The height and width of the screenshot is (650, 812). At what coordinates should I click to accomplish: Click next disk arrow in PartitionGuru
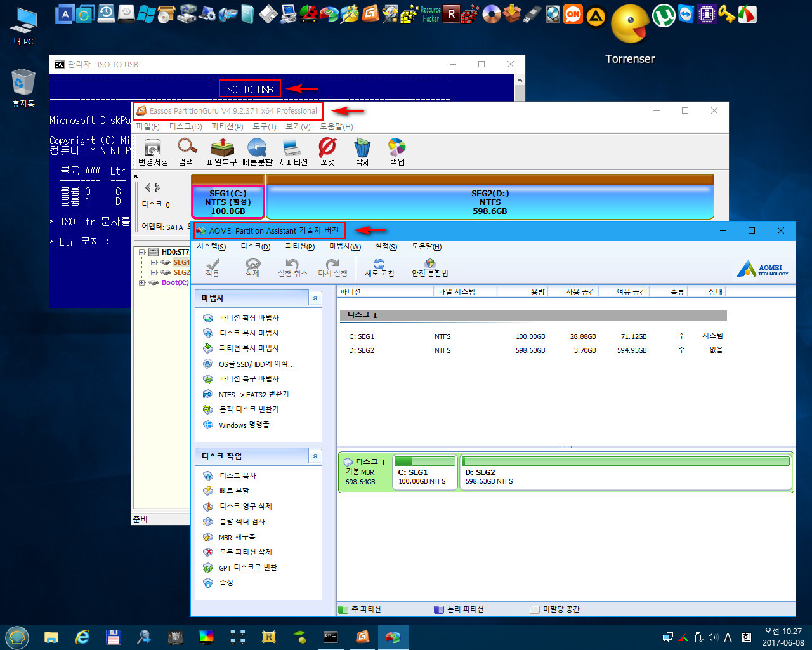point(157,187)
